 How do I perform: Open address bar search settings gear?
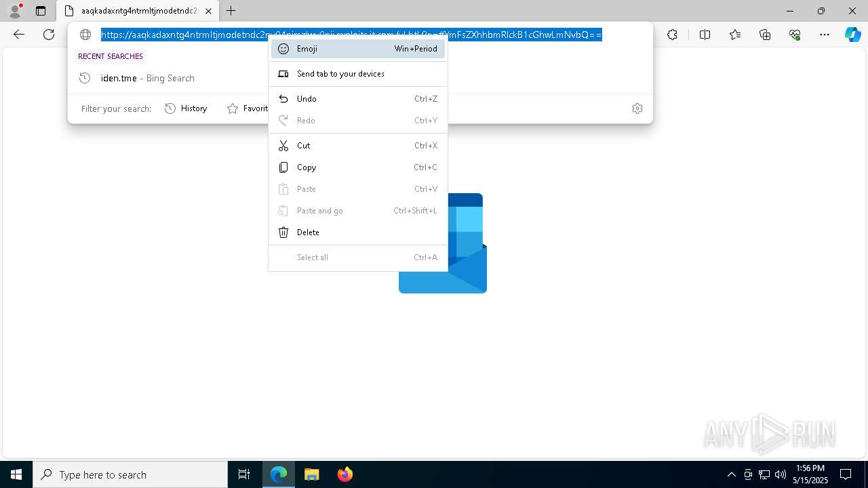pyautogui.click(x=637, y=108)
